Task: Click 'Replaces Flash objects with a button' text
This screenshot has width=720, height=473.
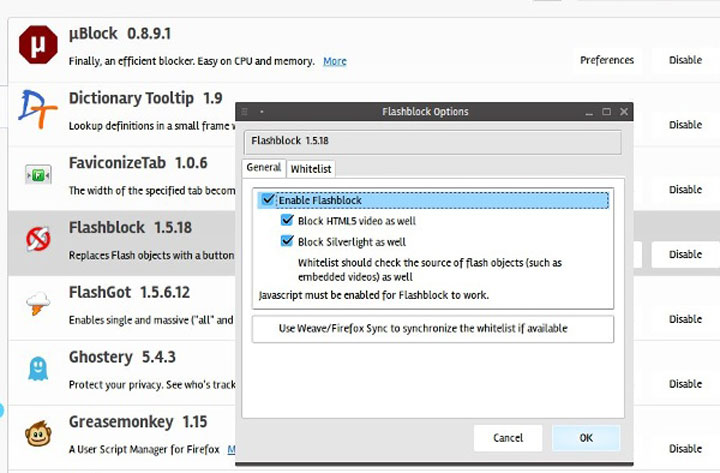Action: tap(152, 255)
